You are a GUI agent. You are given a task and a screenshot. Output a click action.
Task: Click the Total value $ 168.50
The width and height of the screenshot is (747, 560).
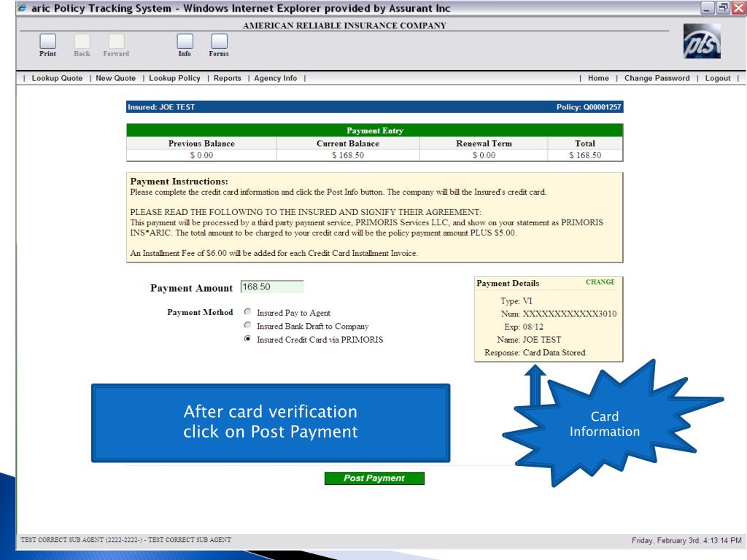[x=585, y=155]
